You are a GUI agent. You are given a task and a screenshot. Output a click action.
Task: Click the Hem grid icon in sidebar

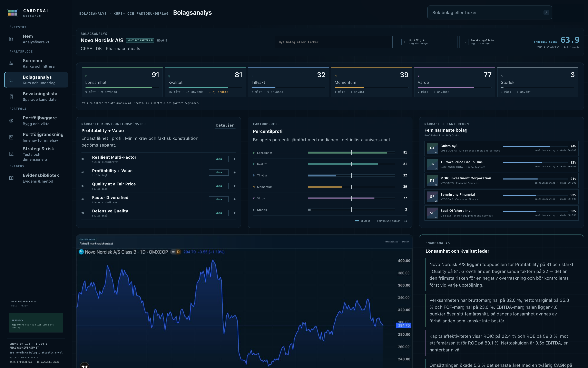point(11,39)
